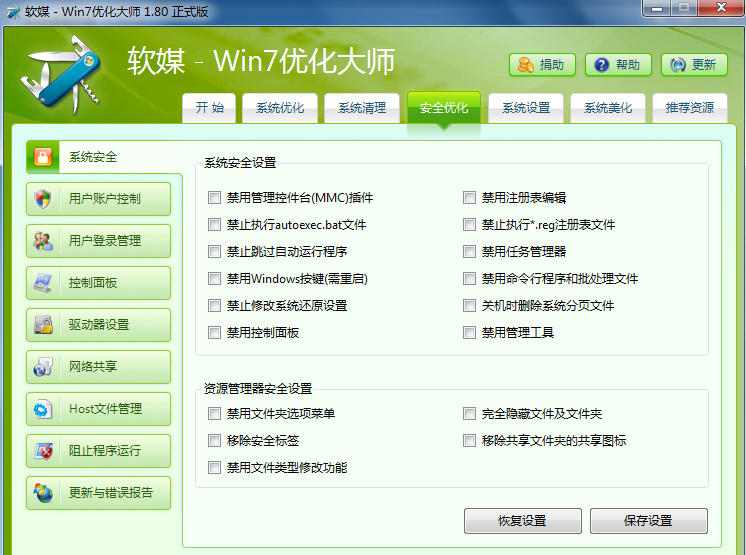Screen dimensions: 746x555
Task: Click the computer icon for 控制面板
Action: (x=43, y=282)
